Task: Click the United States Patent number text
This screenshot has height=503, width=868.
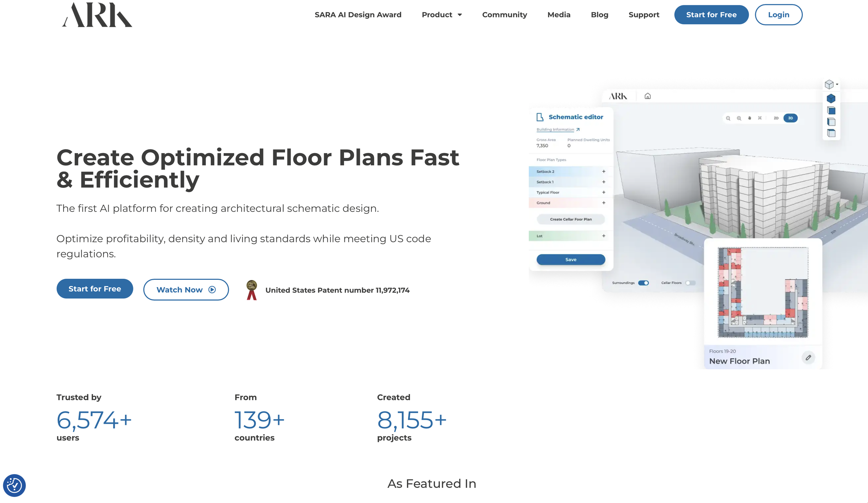Action: tap(337, 290)
